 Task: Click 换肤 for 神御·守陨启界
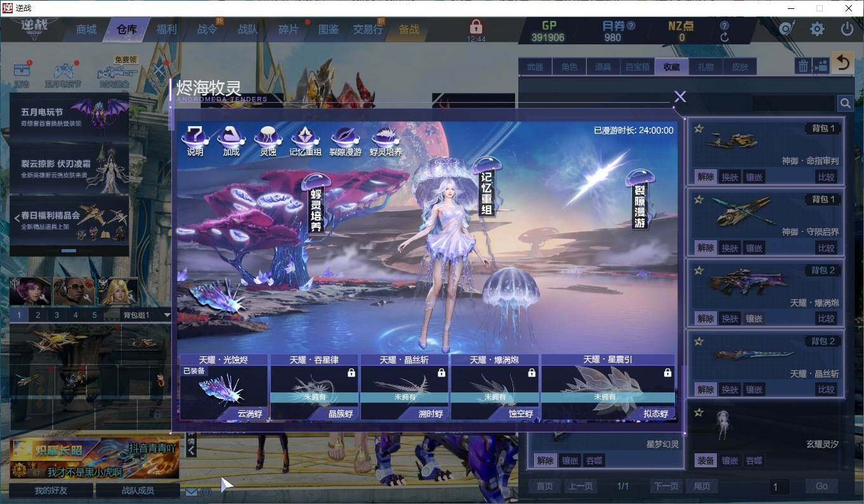pyautogui.click(x=730, y=248)
